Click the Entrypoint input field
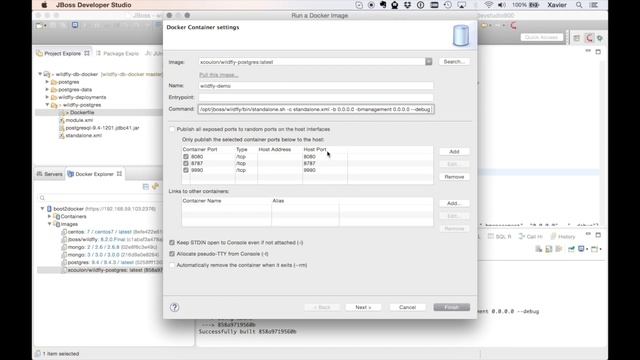The image size is (640, 360). coord(316,98)
